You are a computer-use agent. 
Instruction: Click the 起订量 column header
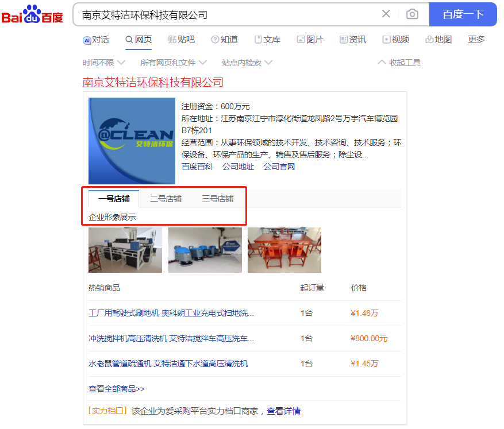tap(312, 288)
